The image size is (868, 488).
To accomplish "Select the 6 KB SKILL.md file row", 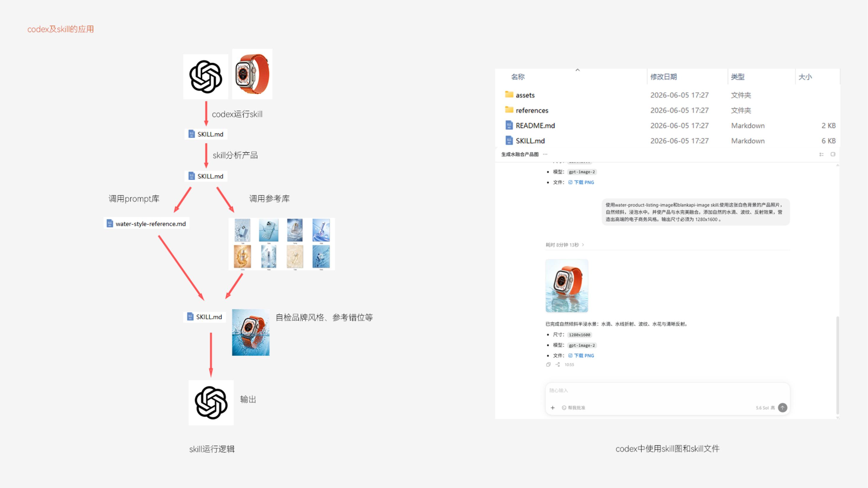I will tap(667, 140).
